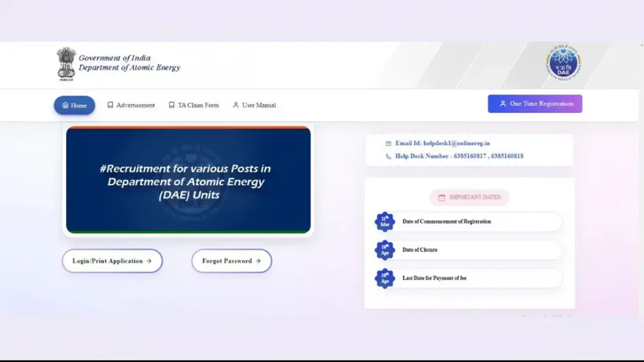Click the Login/Print Application button

[x=112, y=261]
